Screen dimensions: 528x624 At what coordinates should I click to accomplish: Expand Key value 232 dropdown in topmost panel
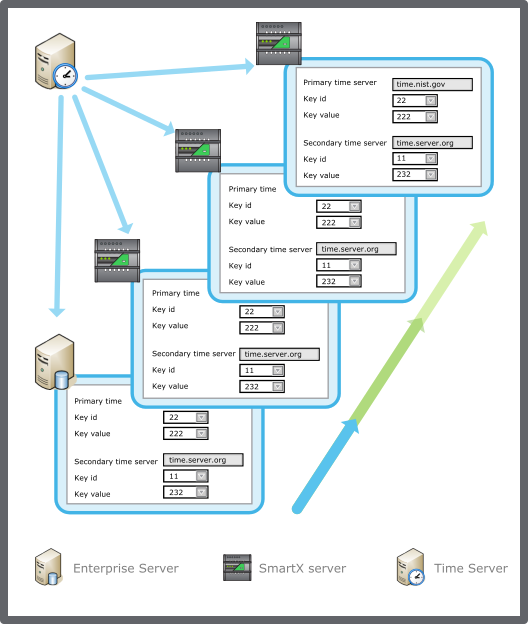(x=431, y=174)
